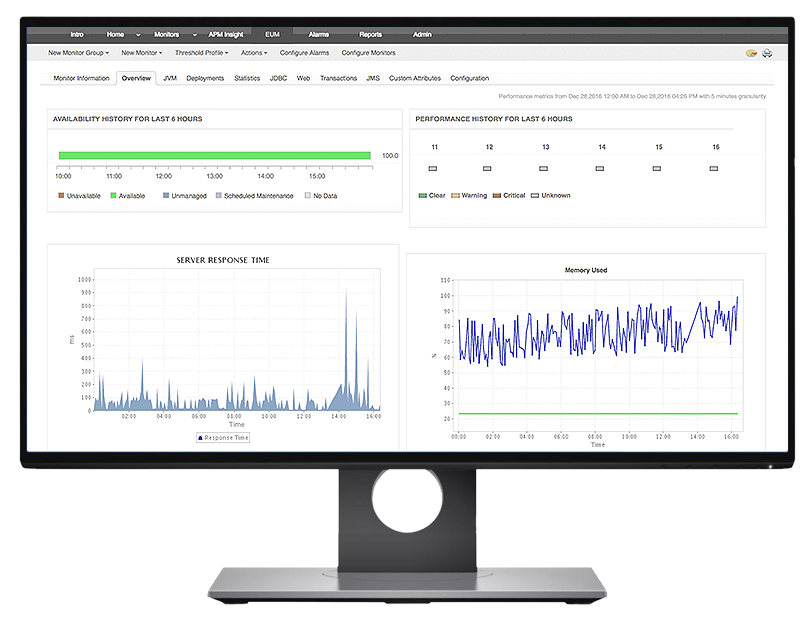Click the Clear status legend icon
800x620 pixels.
pos(423,196)
